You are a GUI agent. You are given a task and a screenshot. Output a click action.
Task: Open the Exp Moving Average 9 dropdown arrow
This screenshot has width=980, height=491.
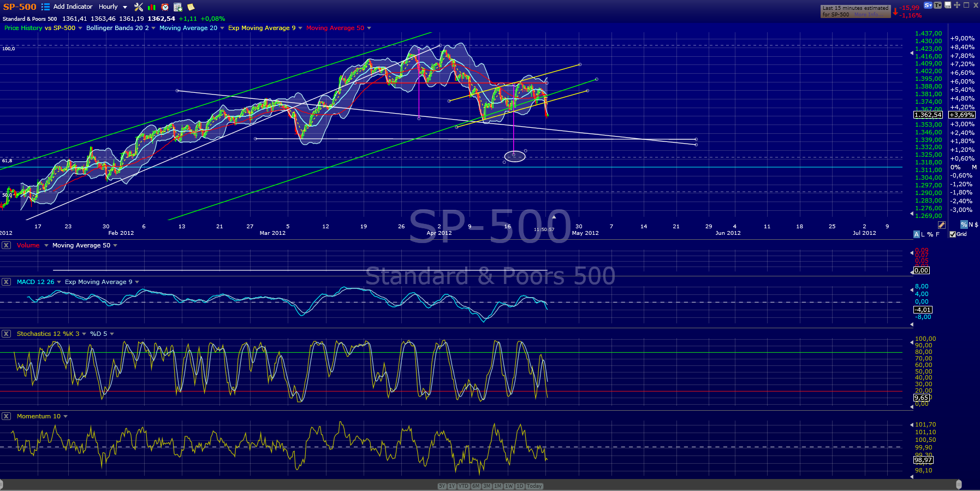300,28
